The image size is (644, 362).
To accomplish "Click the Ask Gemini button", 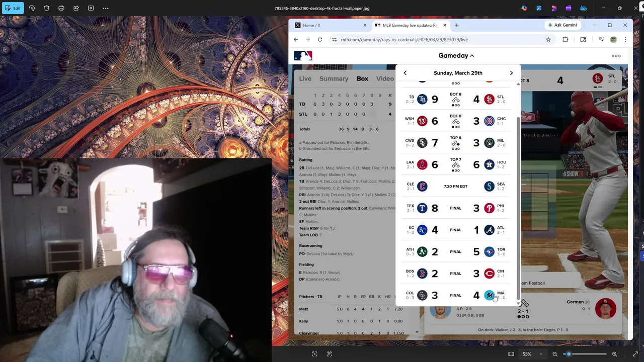I will [x=562, y=25].
